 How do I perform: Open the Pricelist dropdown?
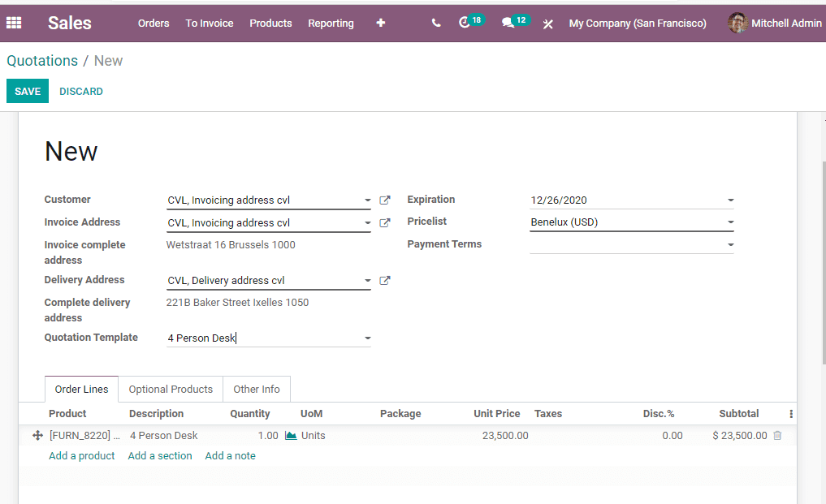(x=729, y=222)
